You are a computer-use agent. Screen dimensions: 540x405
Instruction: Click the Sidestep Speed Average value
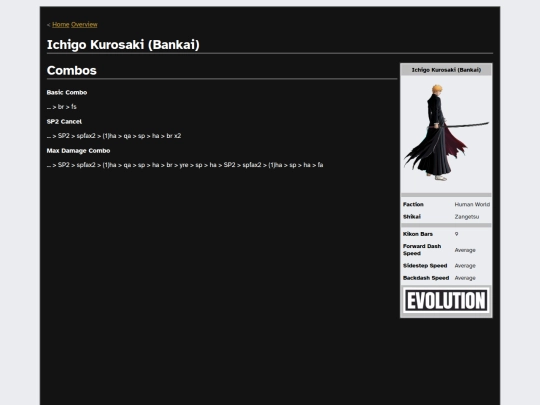465,266
